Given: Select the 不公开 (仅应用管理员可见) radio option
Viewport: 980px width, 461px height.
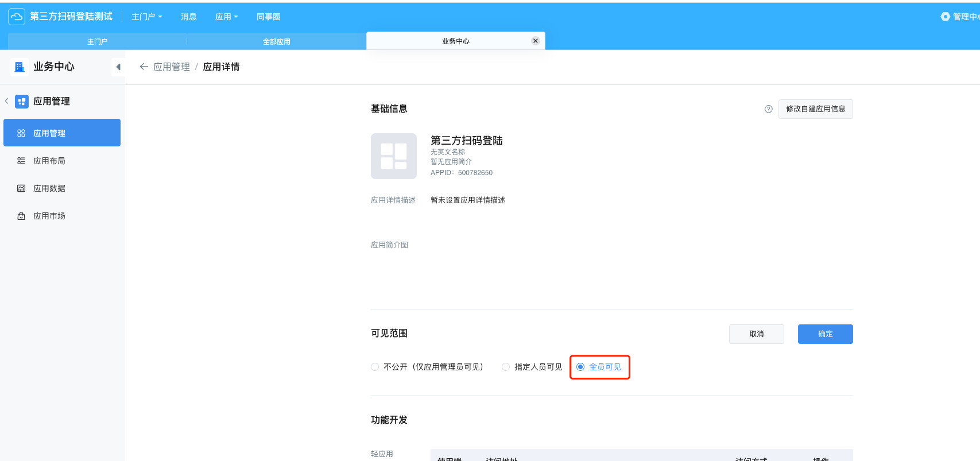Looking at the screenshot, I should click(x=375, y=367).
